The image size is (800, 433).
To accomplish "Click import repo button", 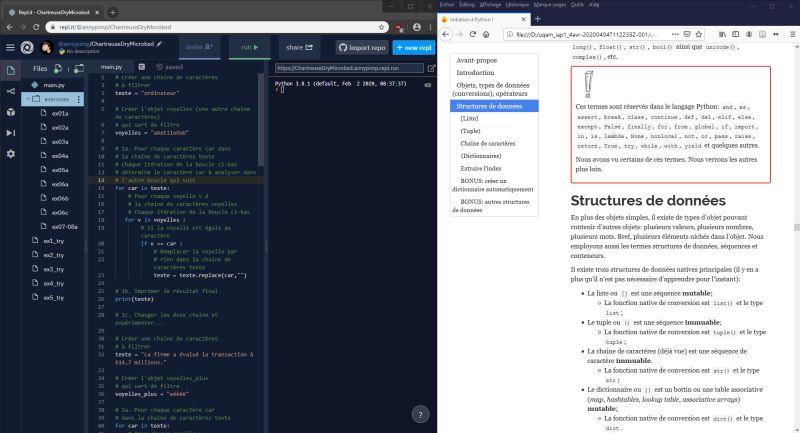I will point(362,47).
